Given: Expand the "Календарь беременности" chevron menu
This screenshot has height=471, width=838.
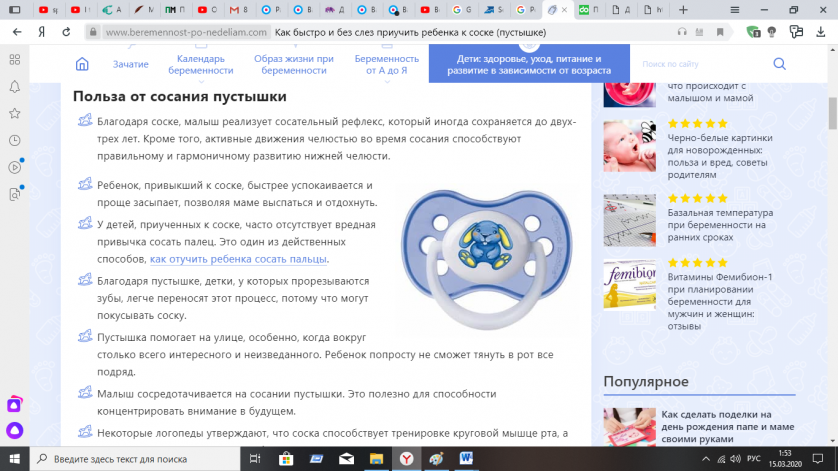Looking at the screenshot, I should point(201,82).
